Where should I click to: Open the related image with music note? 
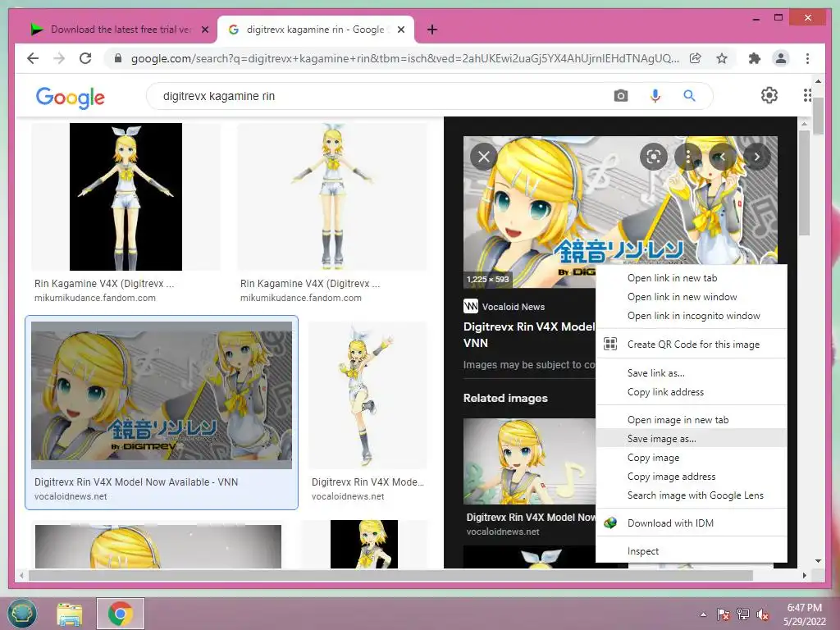point(529,461)
